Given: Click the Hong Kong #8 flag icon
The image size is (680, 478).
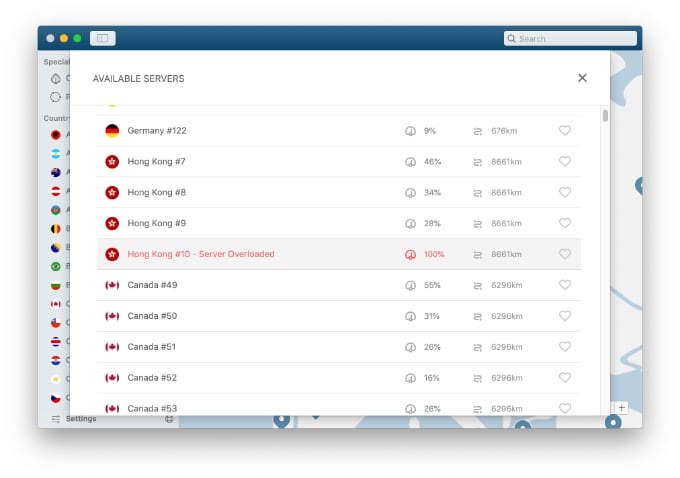Looking at the screenshot, I should click(112, 192).
